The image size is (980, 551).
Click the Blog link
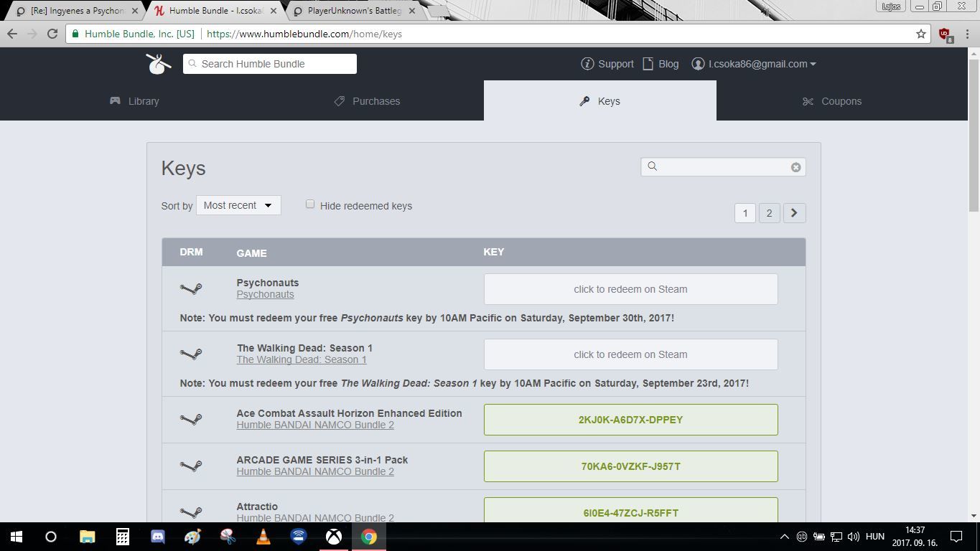click(668, 64)
